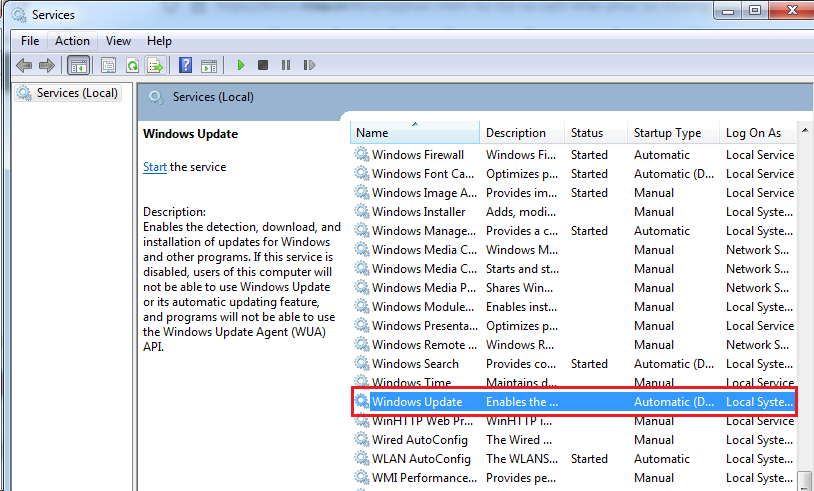This screenshot has height=491, width=814.
Task: Toggle the Show/Hide Action Pane icon
Action: coord(209,65)
